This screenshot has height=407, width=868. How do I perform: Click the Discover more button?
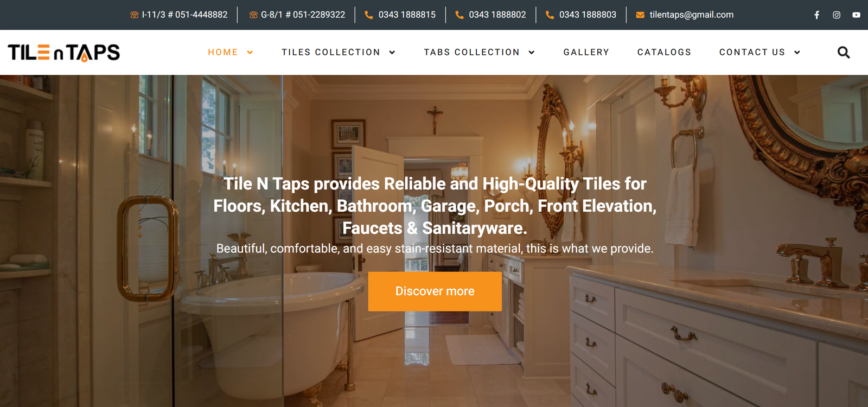pos(435,291)
